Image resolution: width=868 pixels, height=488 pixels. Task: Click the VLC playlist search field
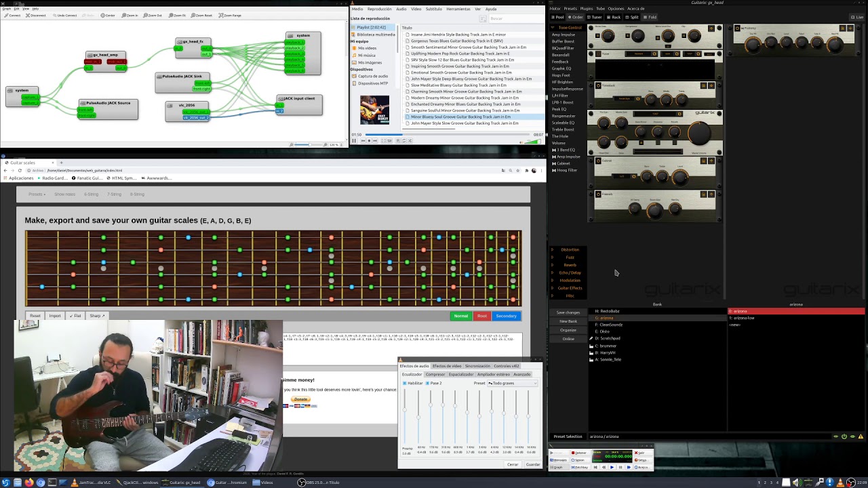pyautogui.click(x=515, y=18)
